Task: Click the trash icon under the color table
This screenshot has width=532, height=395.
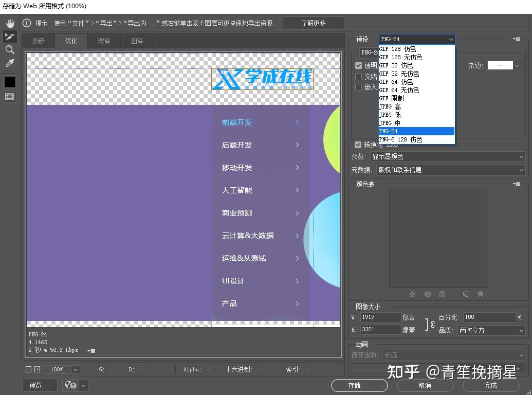Action: click(481, 294)
